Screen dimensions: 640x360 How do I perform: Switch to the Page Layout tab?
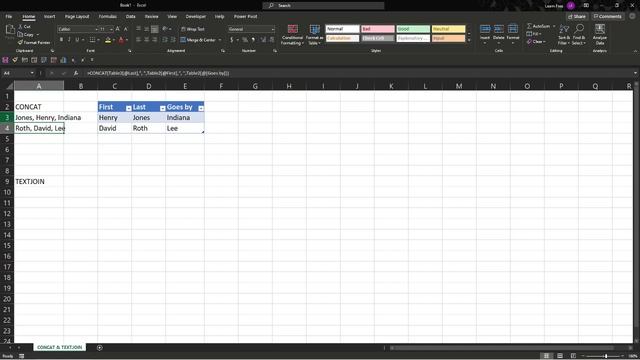tap(77, 16)
